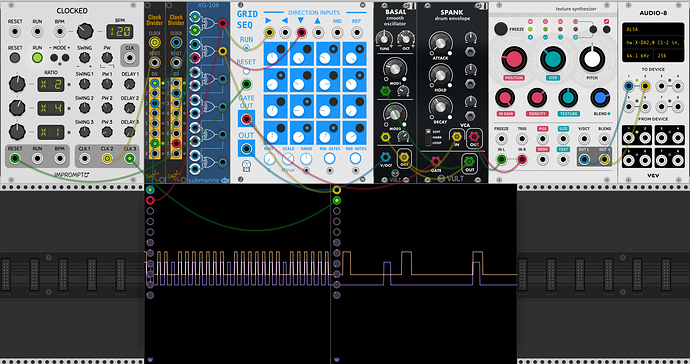Click the Grid Seq GATE OUT jack

coord(246,119)
